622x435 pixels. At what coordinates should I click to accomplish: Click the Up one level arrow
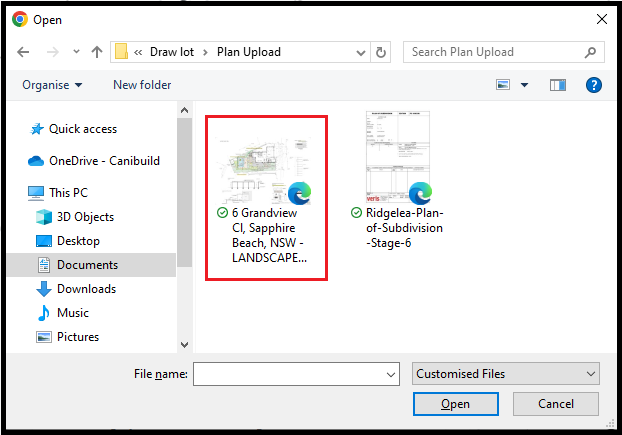96,52
